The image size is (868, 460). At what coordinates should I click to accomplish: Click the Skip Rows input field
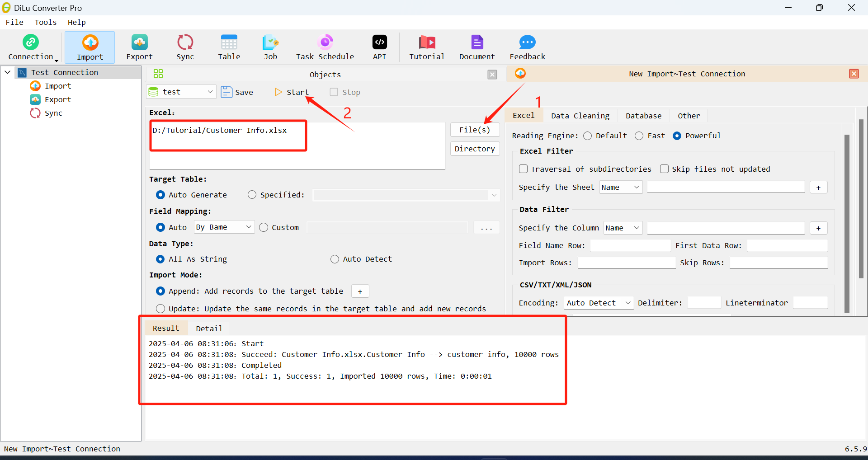[x=778, y=263]
